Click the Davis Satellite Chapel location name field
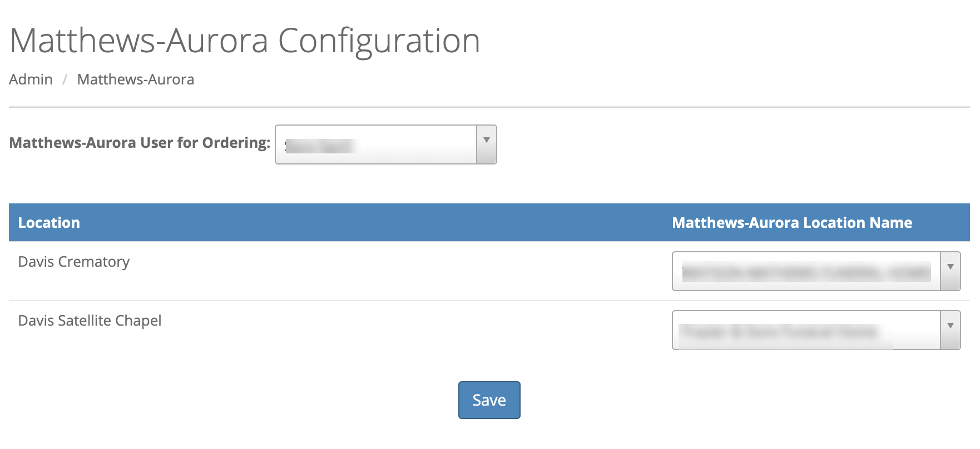The image size is (980, 449). pos(805,330)
